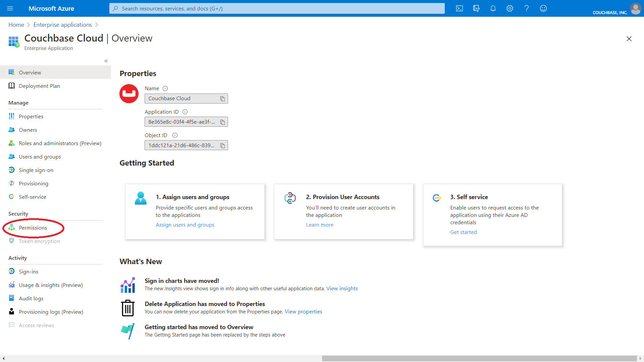Expand the portal hamburger menu
Image resolution: width=644 pixels, height=362 pixels.
[x=10, y=8]
